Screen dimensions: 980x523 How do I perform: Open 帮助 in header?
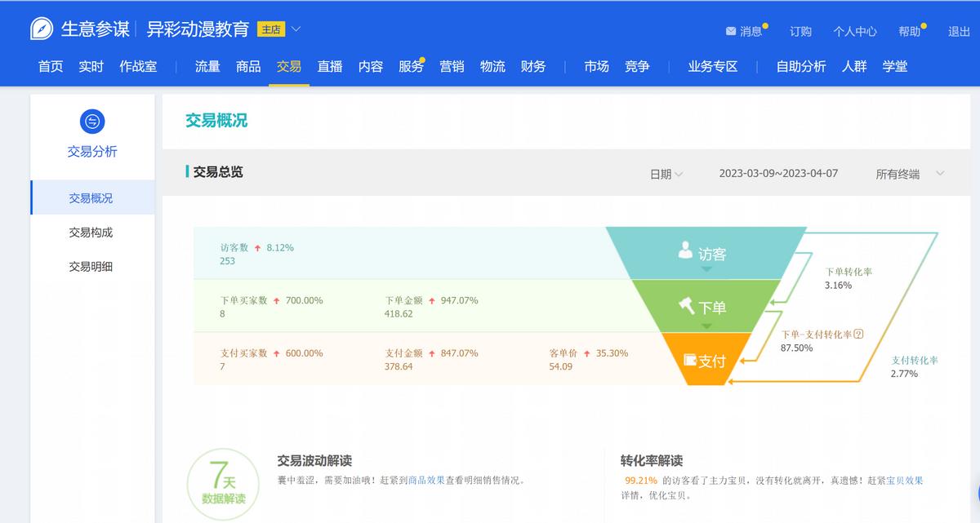[909, 32]
